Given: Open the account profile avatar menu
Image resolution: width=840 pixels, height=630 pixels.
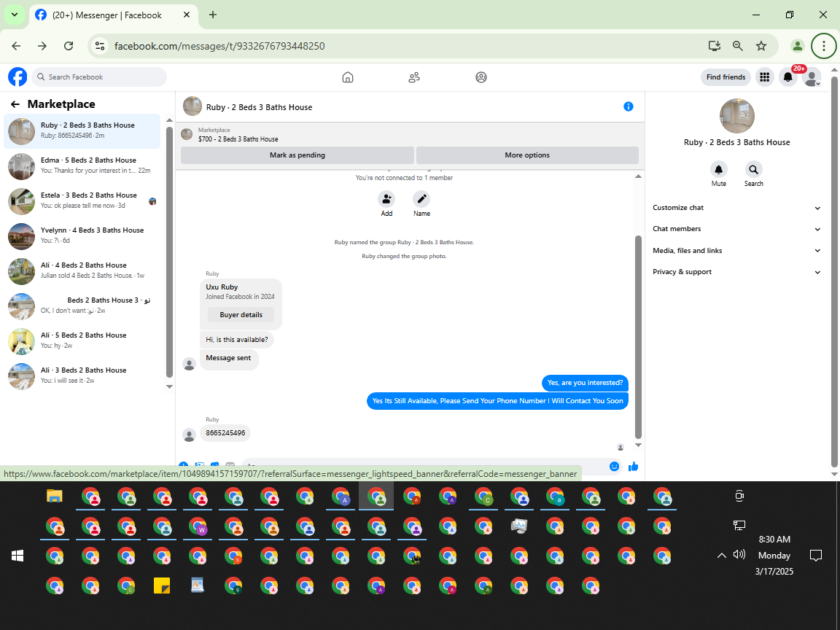Looking at the screenshot, I should [812, 77].
